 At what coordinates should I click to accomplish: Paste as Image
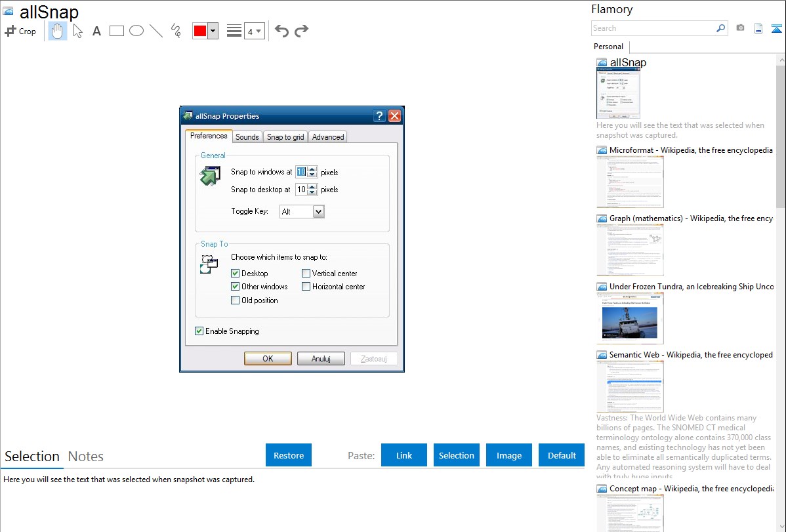click(508, 455)
